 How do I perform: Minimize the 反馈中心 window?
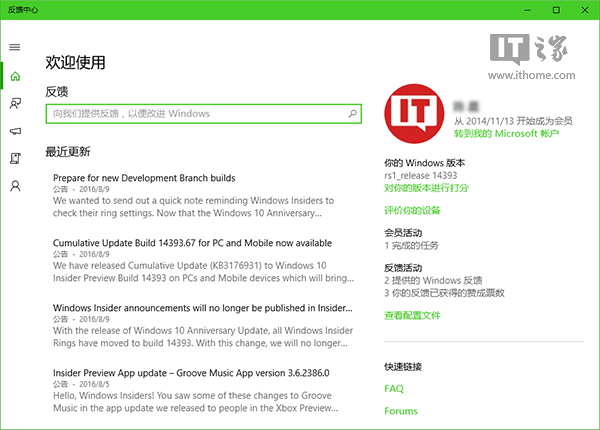(x=528, y=10)
